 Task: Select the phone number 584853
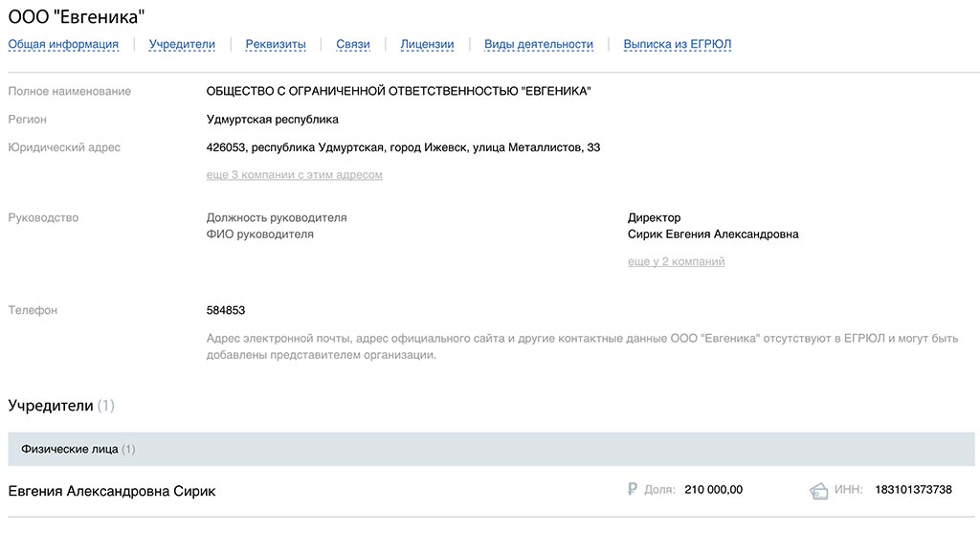[226, 311]
